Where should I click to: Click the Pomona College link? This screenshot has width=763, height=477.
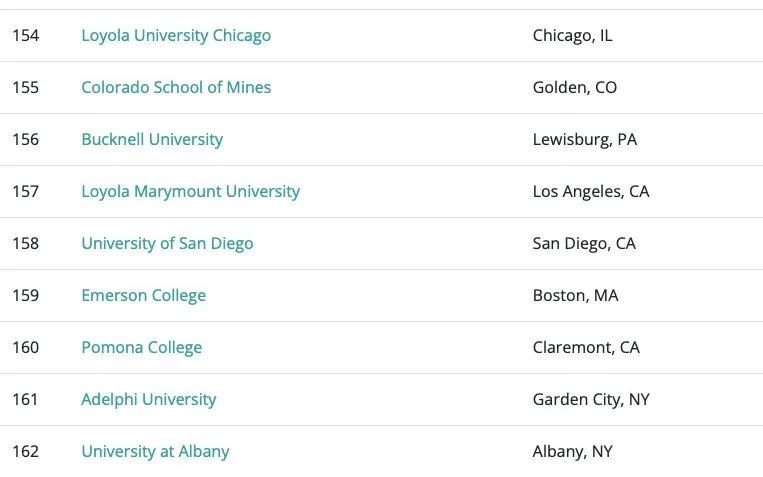coord(141,348)
